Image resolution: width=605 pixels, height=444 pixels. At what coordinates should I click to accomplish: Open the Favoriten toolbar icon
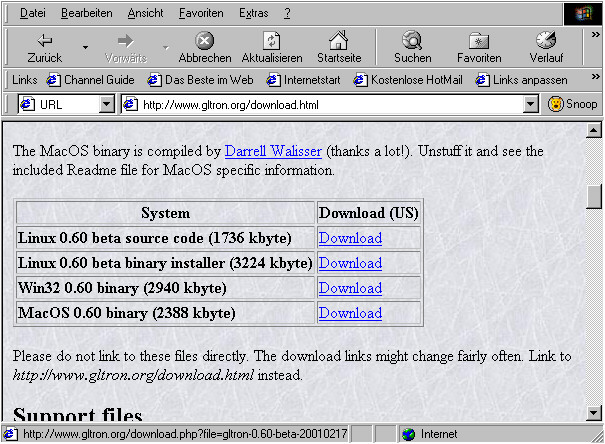pyautogui.click(x=479, y=41)
